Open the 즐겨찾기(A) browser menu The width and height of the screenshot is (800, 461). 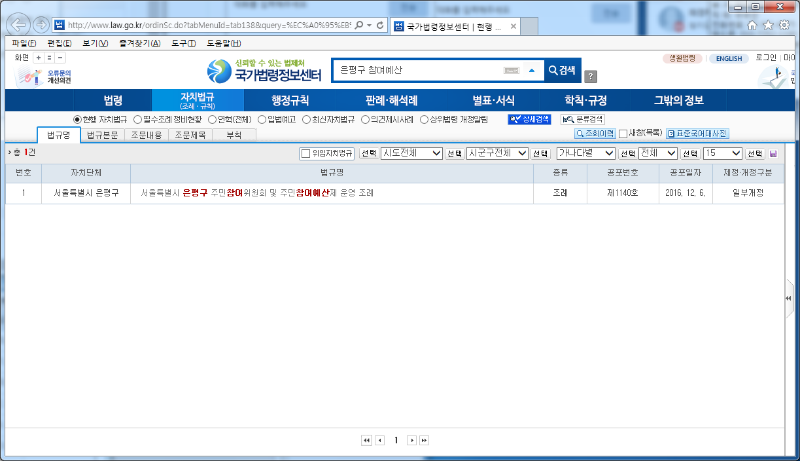140,43
